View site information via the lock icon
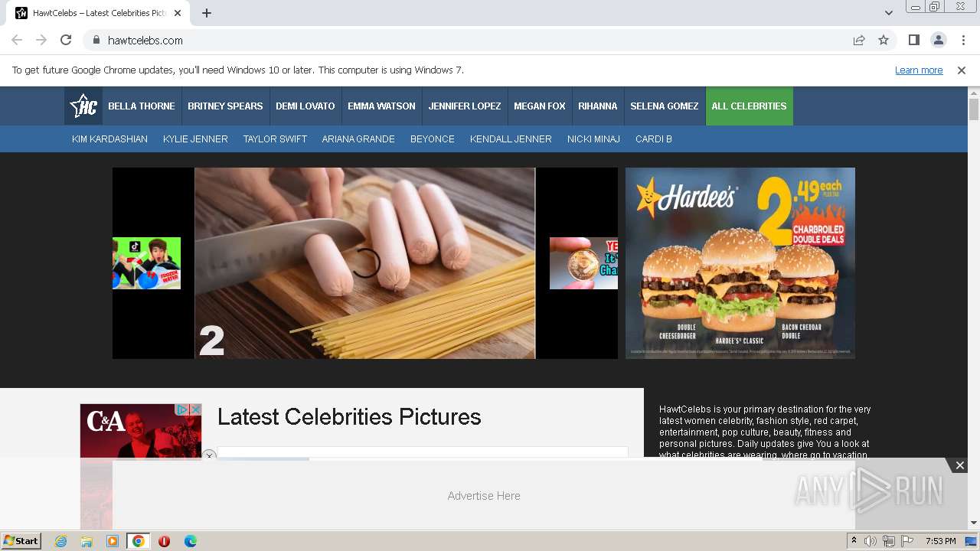980x551 pixels. click(x=96, y=40)
